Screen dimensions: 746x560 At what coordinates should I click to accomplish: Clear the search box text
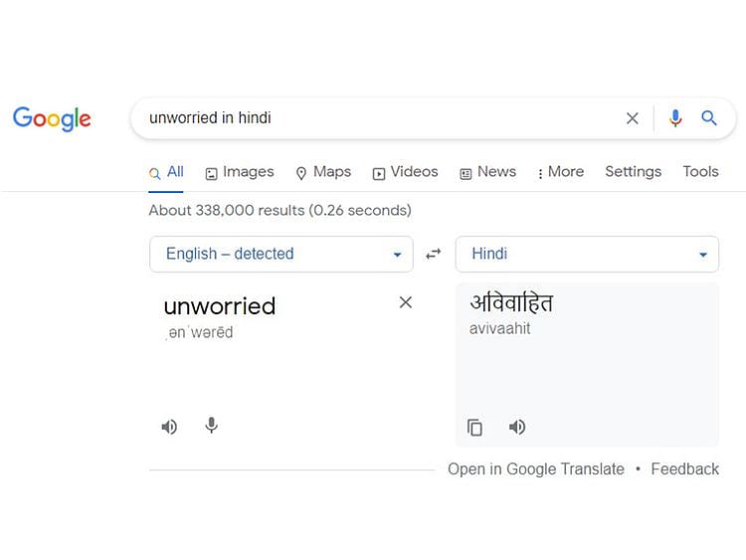click(633, 118)
